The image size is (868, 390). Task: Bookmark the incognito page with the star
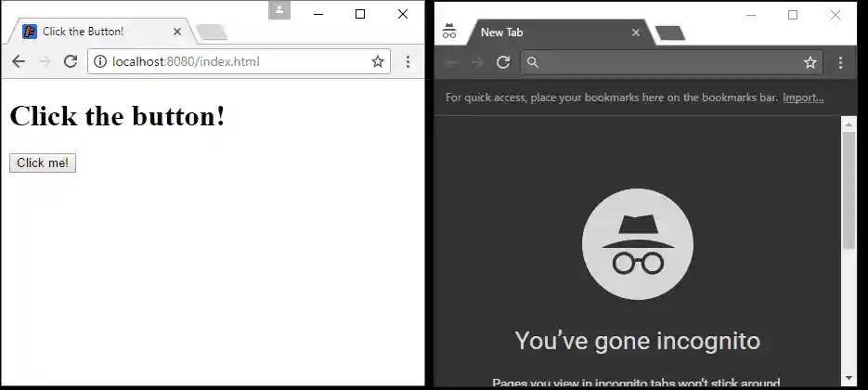click(810, 62)
